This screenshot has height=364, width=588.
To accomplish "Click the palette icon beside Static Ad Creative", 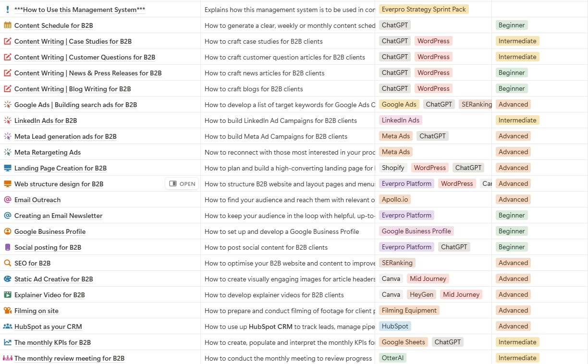I will [x=8, y=279].
